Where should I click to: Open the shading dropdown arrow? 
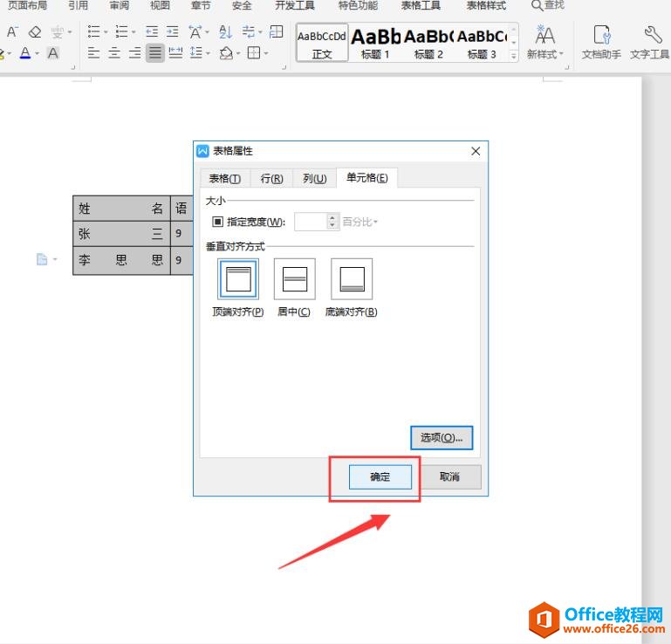(238, 53)
